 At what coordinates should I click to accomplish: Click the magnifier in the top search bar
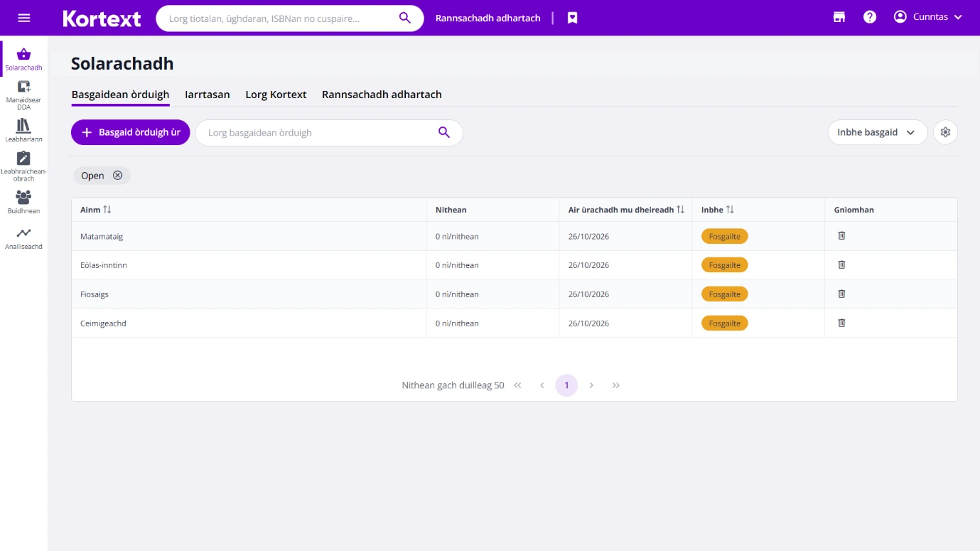pyautogui.click(x=405, y=18)
